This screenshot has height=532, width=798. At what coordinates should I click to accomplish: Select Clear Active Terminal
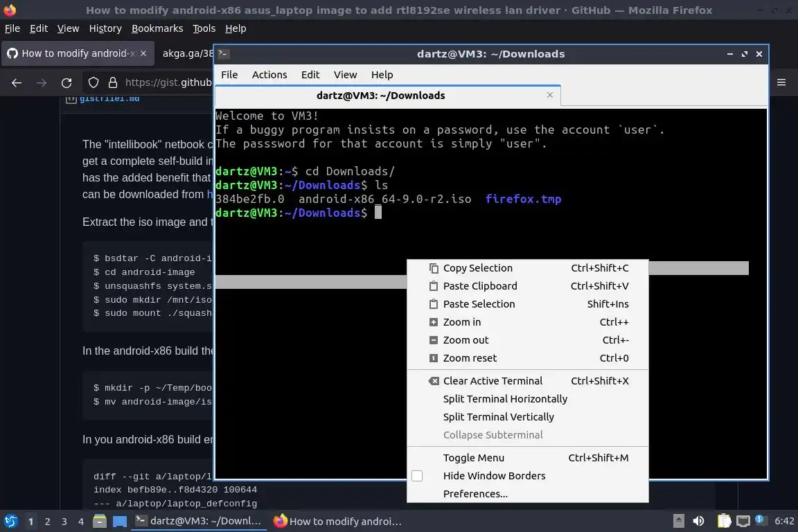pos(528,381)
